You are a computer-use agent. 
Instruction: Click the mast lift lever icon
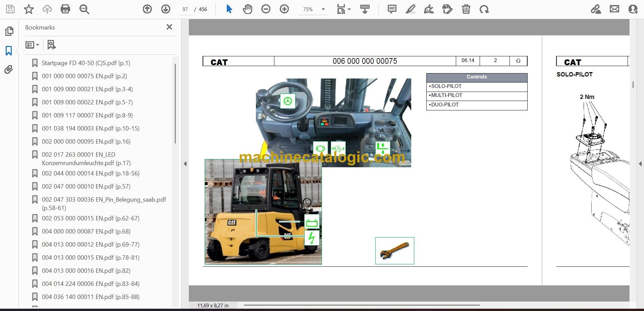(x=382, y=148)
